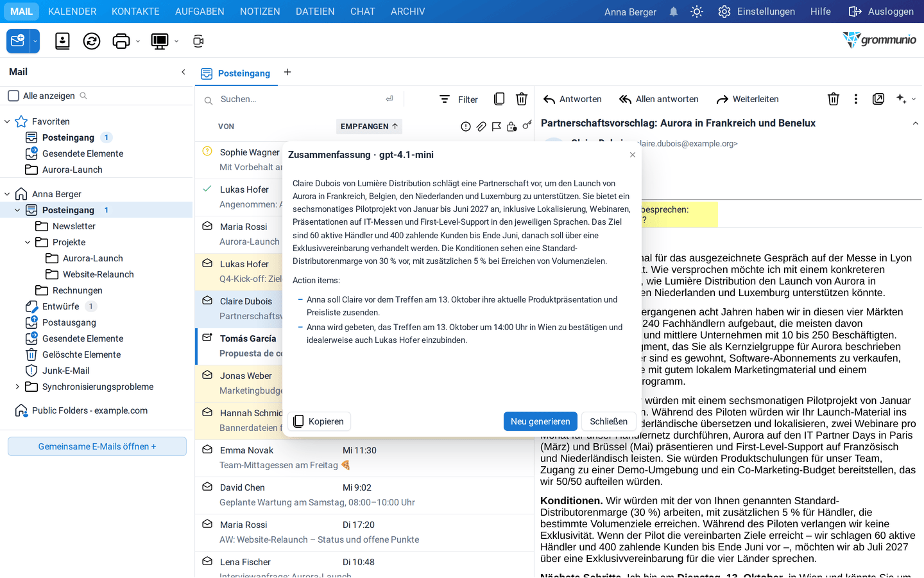This screenshot has height=578, width=924.
Task: Select the Aurora-Launch folder under Projekte
Action: pos(93,258)
